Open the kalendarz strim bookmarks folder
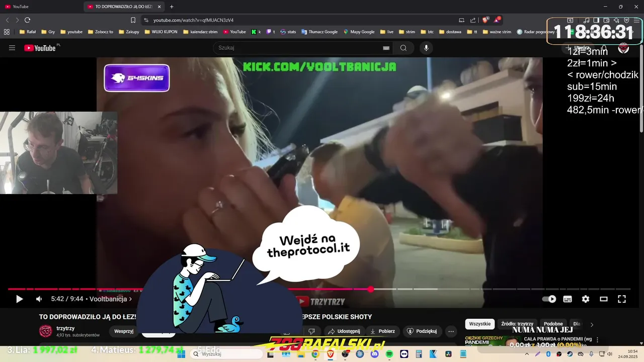Screen dimensions: 644x362 (200, 32)
